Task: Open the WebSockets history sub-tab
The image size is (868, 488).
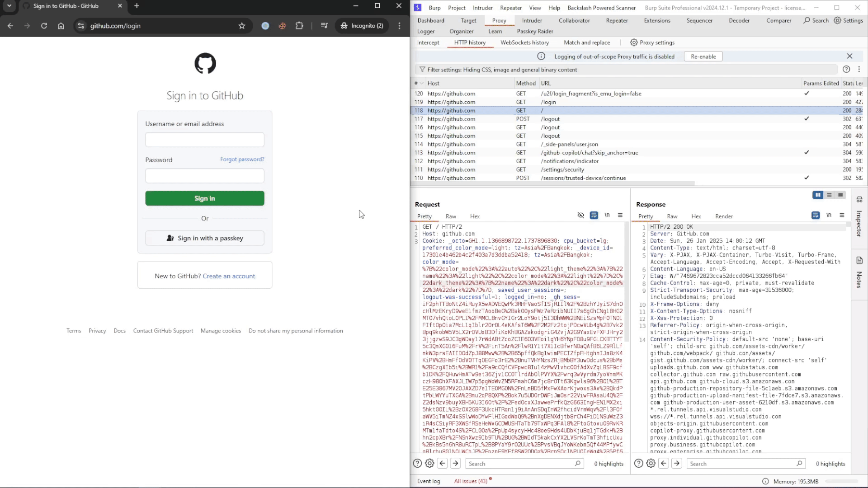Action: [524, 42]
